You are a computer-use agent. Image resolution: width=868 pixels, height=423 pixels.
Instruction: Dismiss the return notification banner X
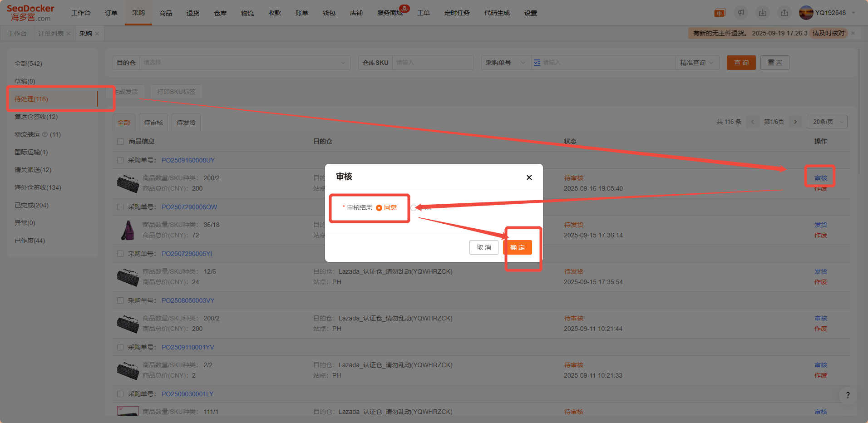[853, 33]
